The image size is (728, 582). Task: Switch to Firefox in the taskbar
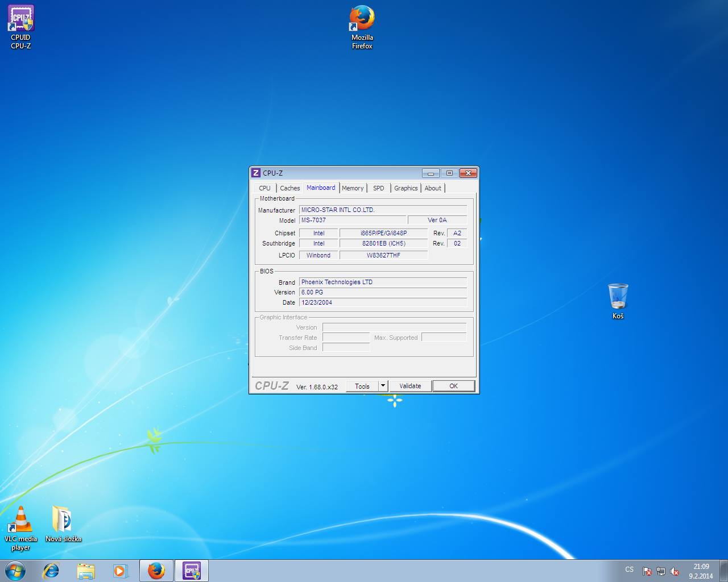[156, 571]
